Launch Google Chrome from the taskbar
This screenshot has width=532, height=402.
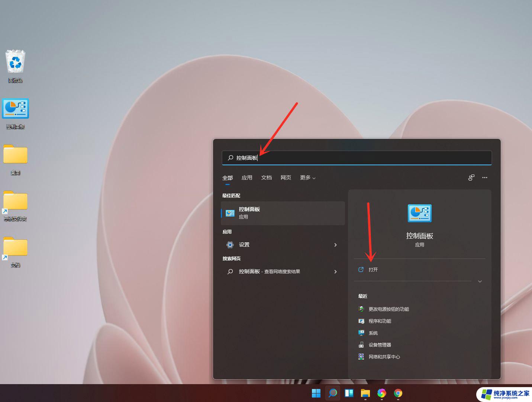coord(398,393)
